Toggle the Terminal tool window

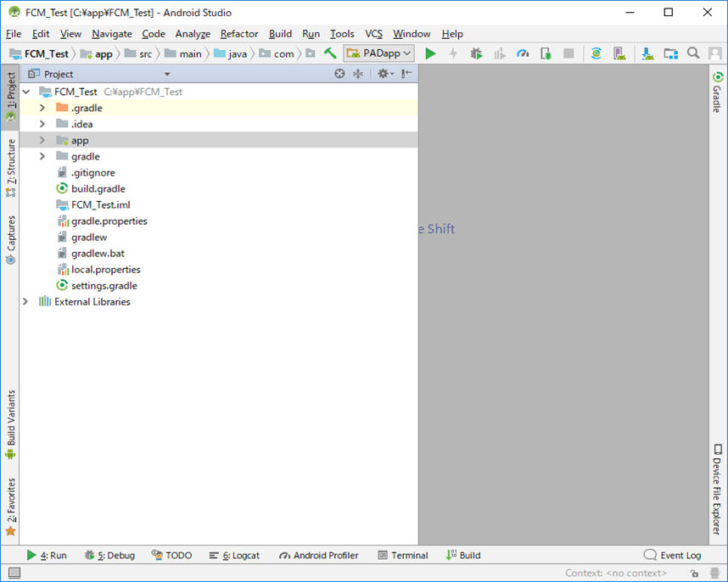pyautogui.click(x=403, y=556)
